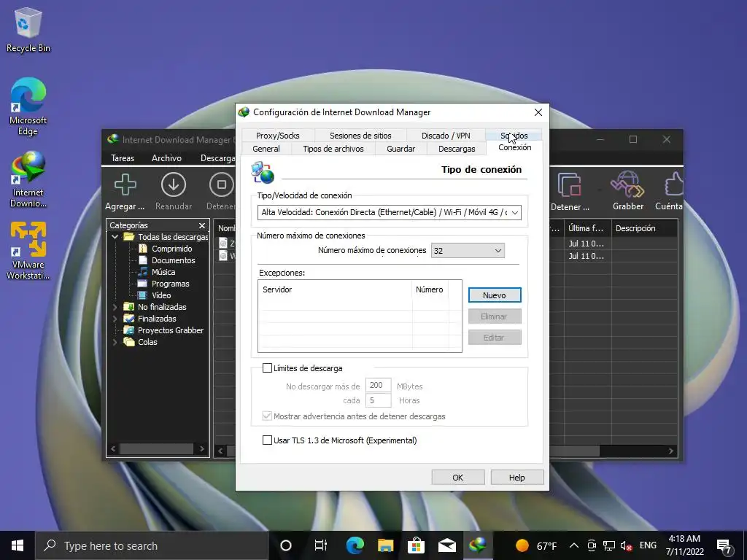The image size is (747, 560).
Task: Open the Windows Start menu
Action: (18, 545)
